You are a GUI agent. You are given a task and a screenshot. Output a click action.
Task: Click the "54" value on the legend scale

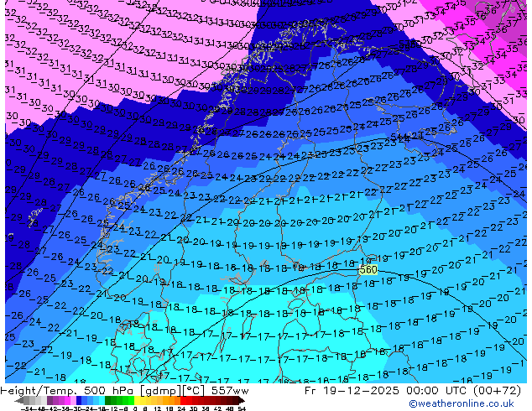[x=242, y=408]
